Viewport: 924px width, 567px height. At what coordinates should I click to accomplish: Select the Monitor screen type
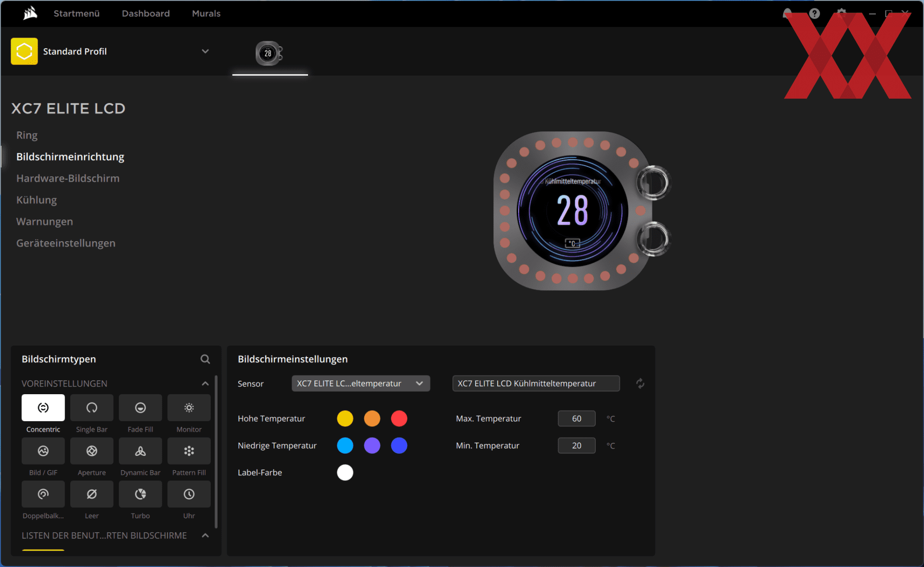(189, 408)
